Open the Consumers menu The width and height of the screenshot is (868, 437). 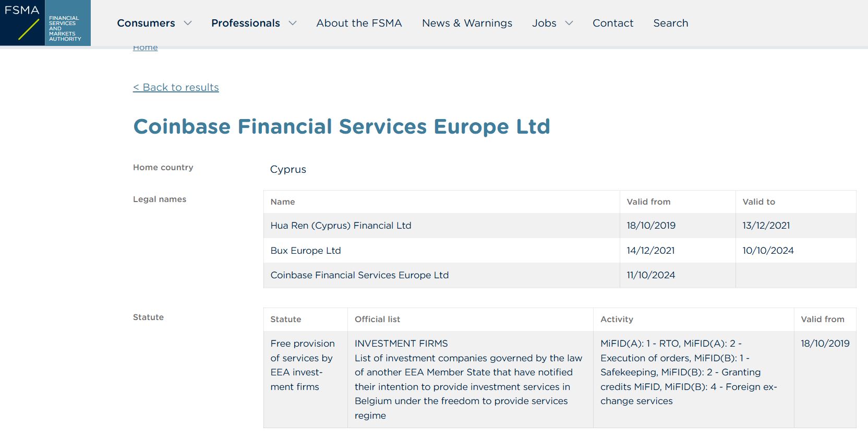tap(146, 23)
